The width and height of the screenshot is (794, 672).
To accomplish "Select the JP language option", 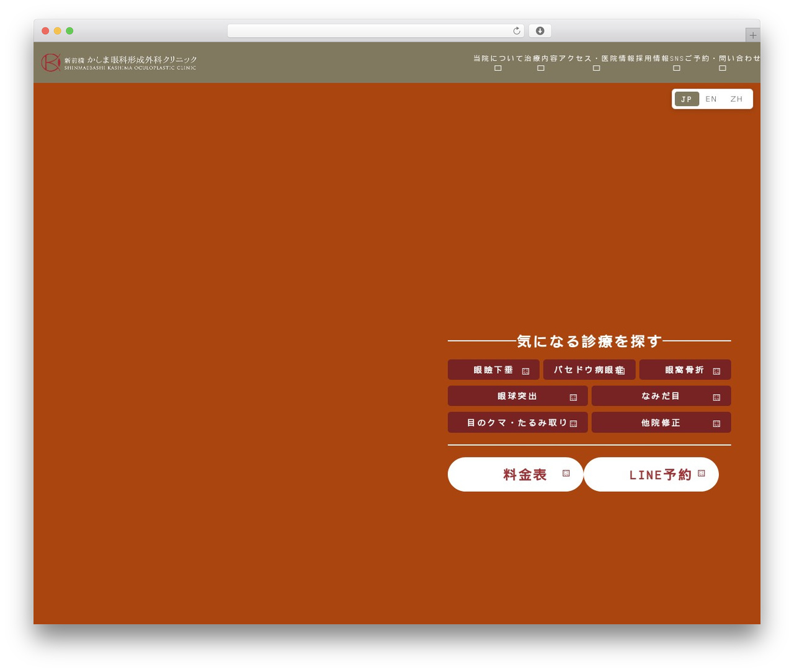I will [x=687, y=99].
